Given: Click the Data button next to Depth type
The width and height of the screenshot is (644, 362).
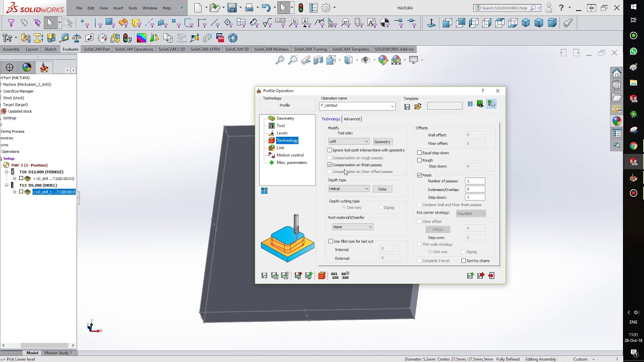Looking at the screenshot, I should (x=382, y=189).
